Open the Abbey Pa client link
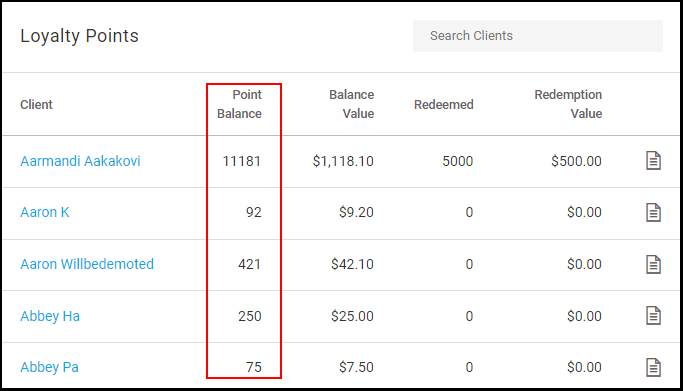The image size is (683, 391). (x=50, y=367)
